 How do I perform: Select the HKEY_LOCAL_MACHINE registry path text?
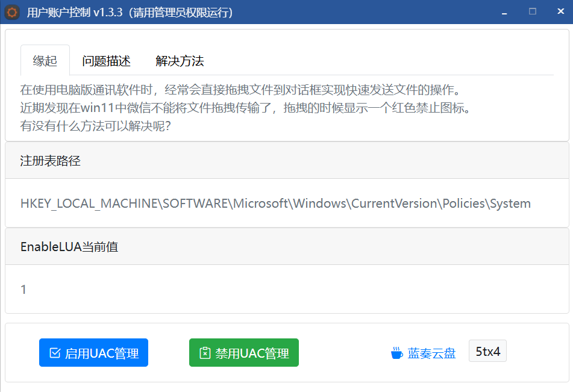pos(275,203)
